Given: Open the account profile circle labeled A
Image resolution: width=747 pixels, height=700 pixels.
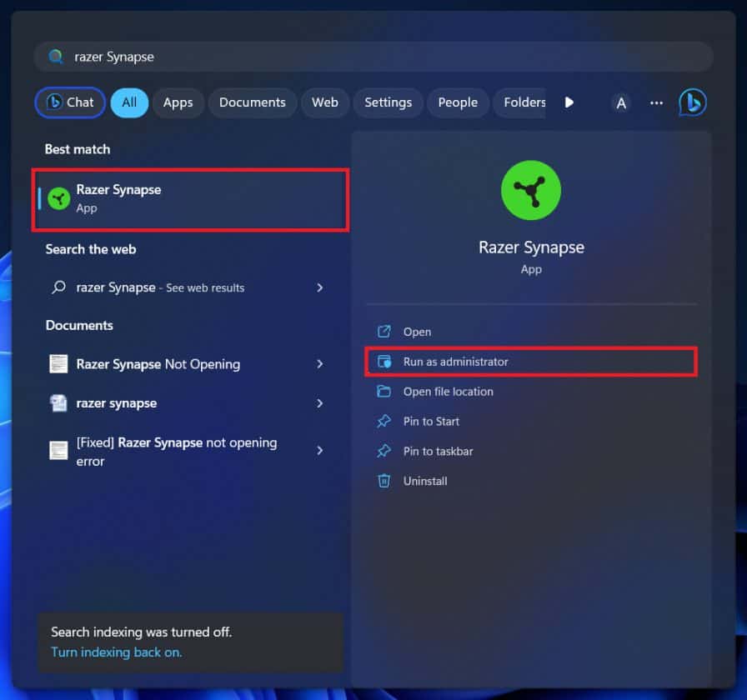Looking at the screenshot, I should click(621, 102).
